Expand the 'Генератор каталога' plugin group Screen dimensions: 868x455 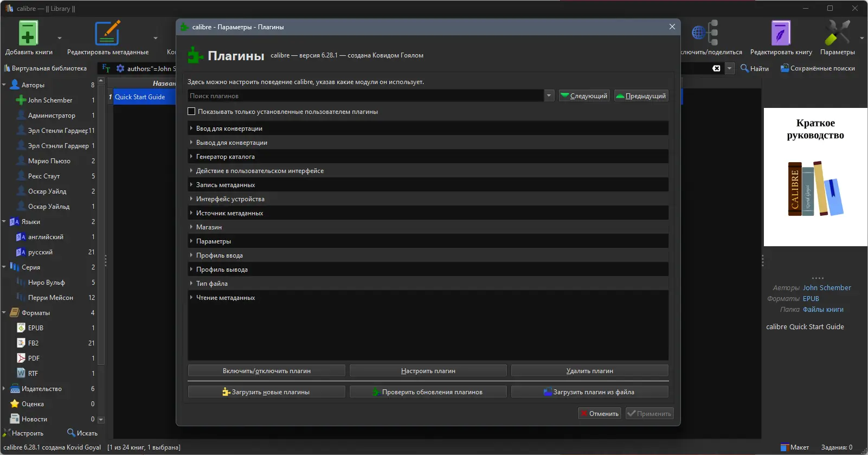191,156
